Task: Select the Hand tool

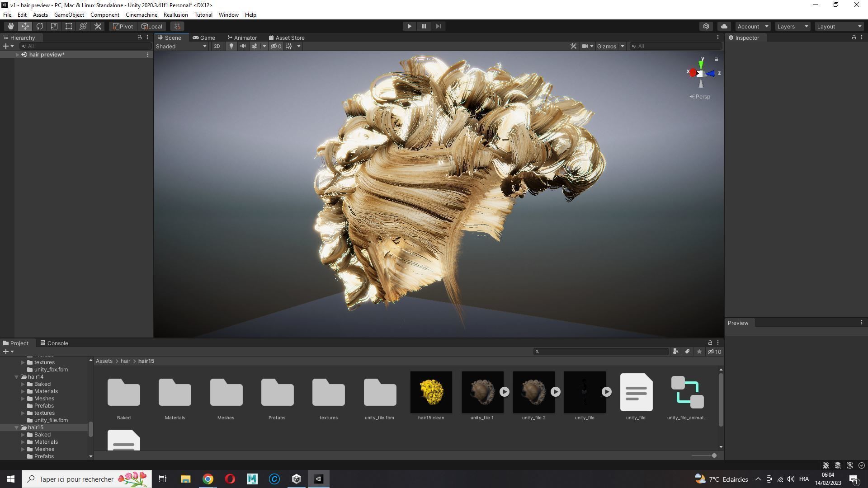Action: coord(10,26)
